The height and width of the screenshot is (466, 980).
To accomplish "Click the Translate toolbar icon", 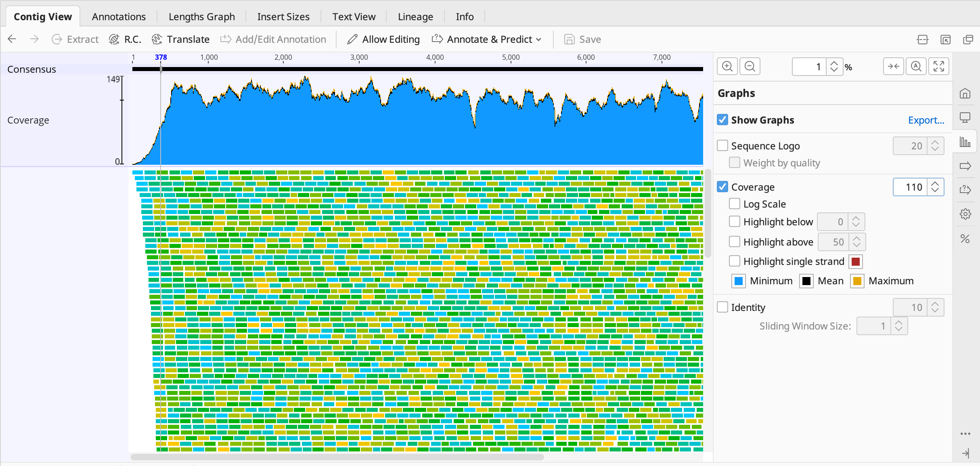I will point(157,39).
